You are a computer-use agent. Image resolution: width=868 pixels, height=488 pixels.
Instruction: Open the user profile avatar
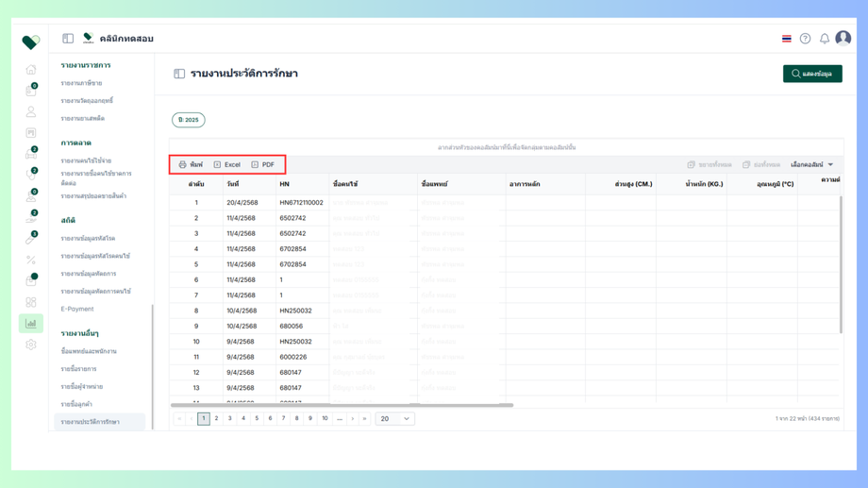[x=843, y=38]
